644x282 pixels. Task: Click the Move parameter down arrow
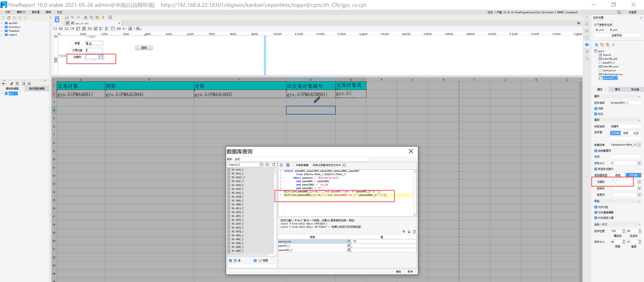pyautogui.click(x=409, y=232)
